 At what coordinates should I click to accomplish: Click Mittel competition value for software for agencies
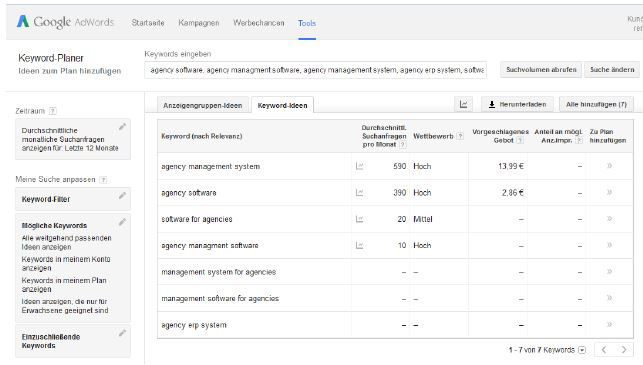coord(423,219)
